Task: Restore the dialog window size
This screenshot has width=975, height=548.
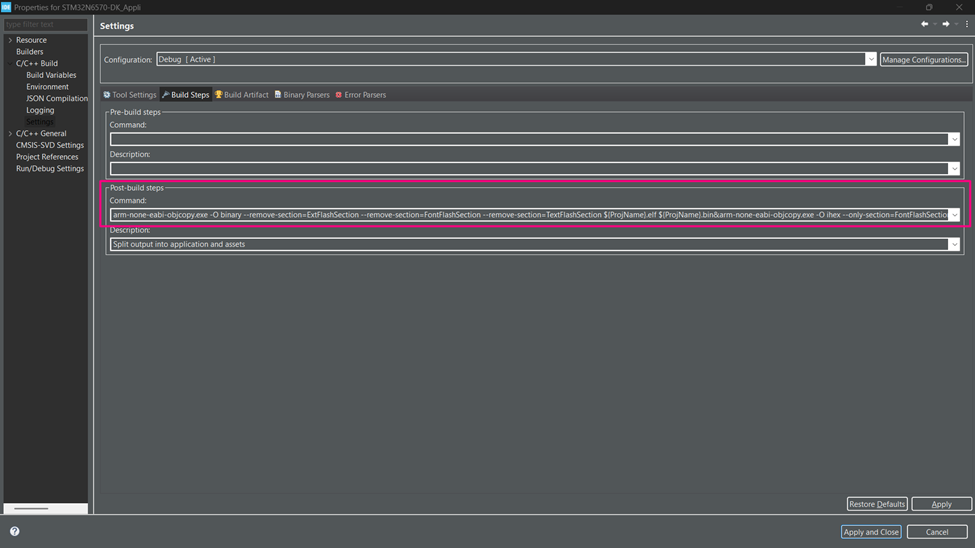Action: (x=929, y=7)
